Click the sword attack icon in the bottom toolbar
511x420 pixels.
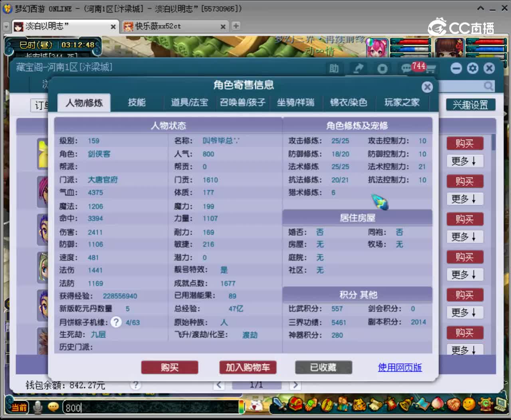point(278,404)
